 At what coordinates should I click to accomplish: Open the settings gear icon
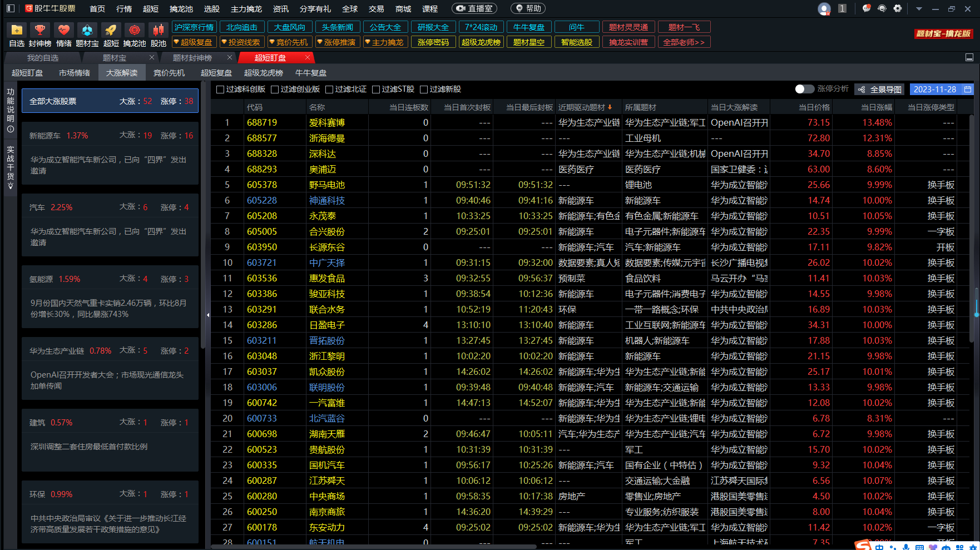pos(898,8)
